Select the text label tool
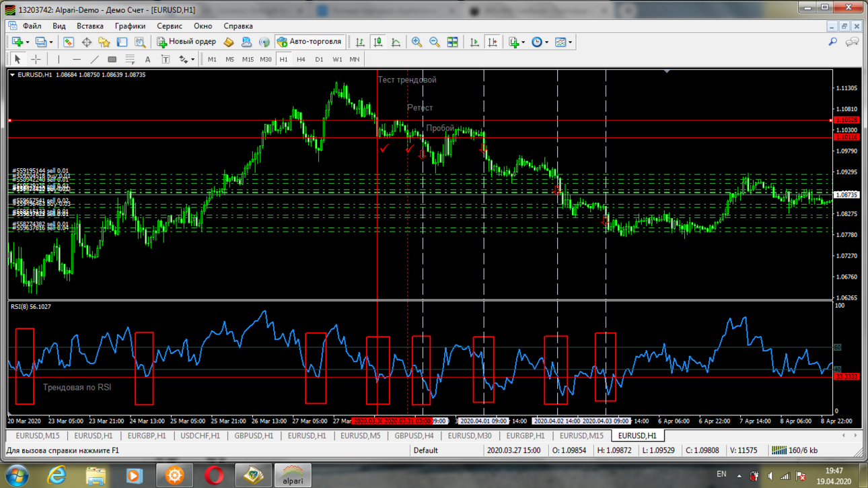Viewport: 868px width, 488px height. click(x=165, y=59)
